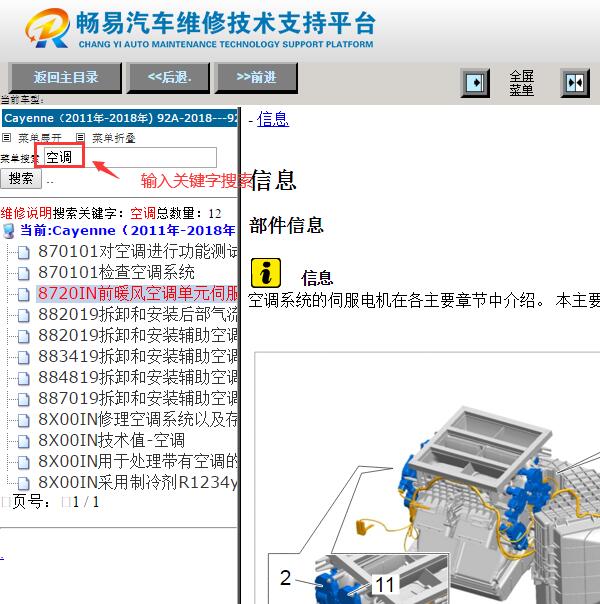
Task: Focus the menu search input field
Action: point(130,157)
